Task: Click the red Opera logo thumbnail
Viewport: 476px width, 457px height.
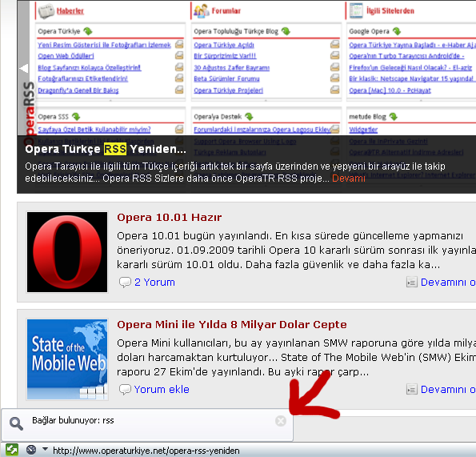Action: point(67,252)
